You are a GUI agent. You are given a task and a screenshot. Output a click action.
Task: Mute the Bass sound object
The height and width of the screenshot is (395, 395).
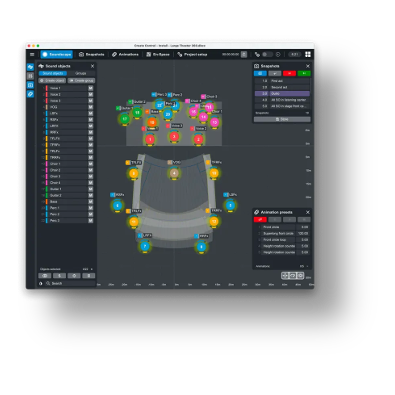(x=90, y=202)
